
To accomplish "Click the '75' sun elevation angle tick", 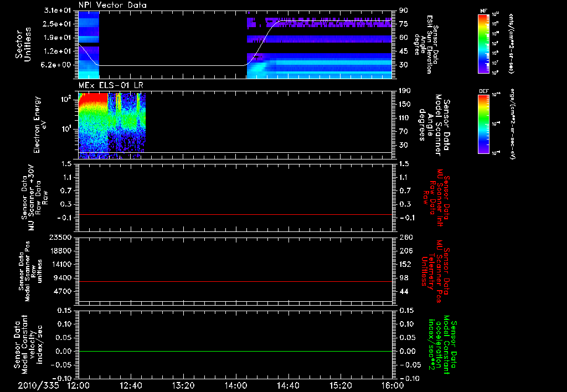I will coord(404,24).
